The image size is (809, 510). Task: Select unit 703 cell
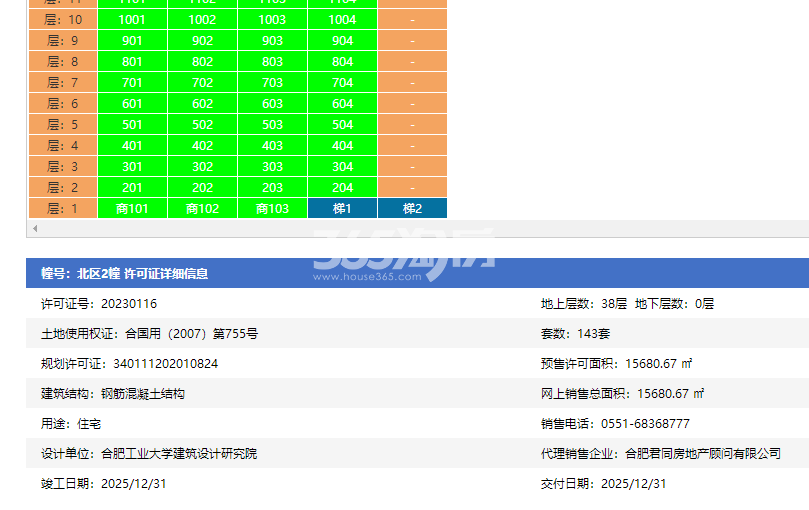point(272,83)
